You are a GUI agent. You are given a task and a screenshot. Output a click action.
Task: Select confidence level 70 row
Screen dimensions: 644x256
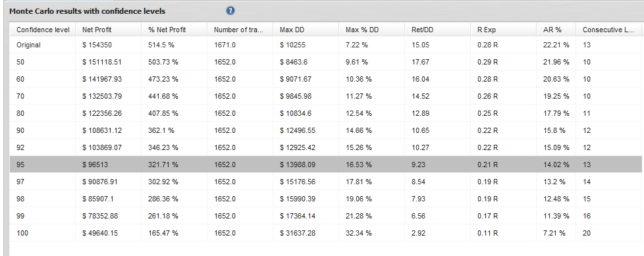coord(326,96)
